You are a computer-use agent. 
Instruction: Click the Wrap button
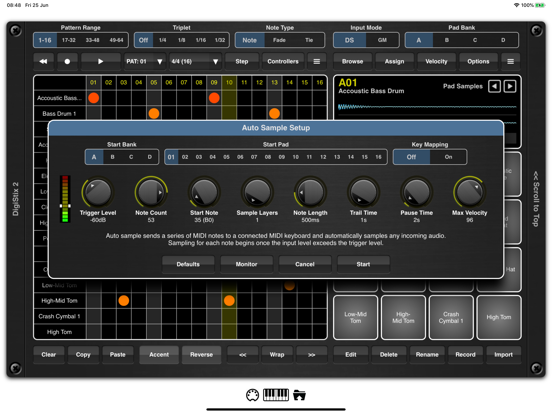click(277, 355)
